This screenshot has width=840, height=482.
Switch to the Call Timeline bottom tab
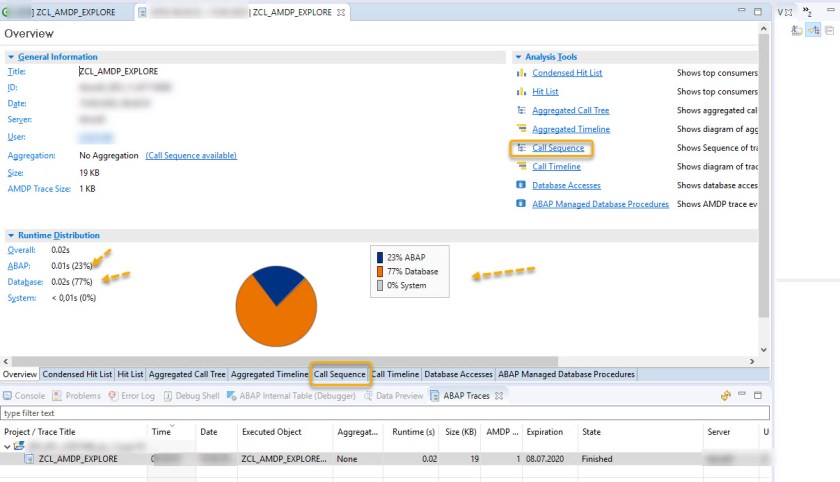[x=395, y=374]
